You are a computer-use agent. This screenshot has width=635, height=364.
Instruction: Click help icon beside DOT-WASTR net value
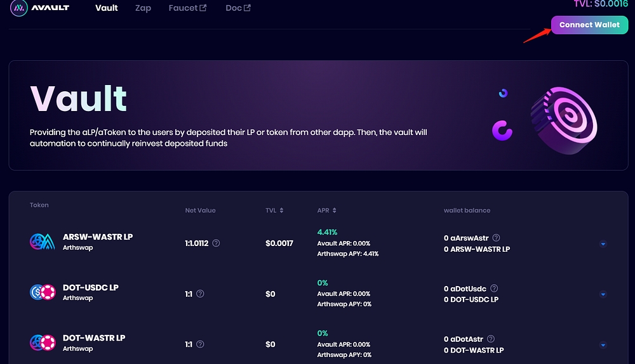200,344
